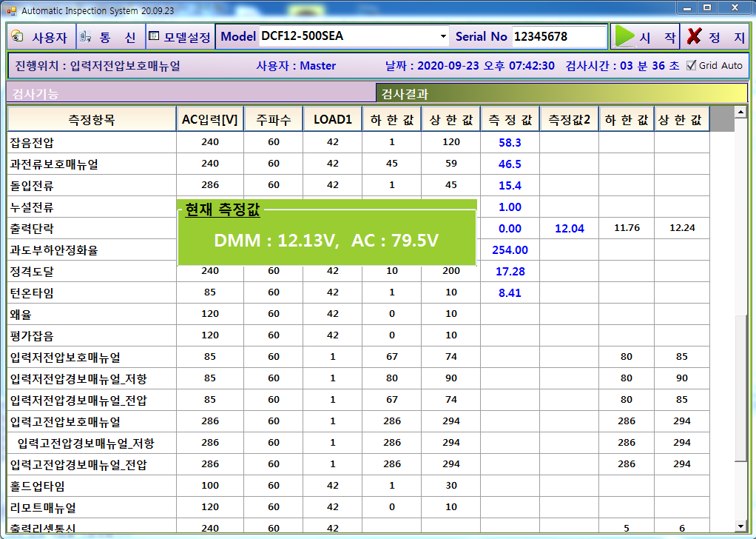
Task: Click the title bar application icon
Action: [12, 10]
